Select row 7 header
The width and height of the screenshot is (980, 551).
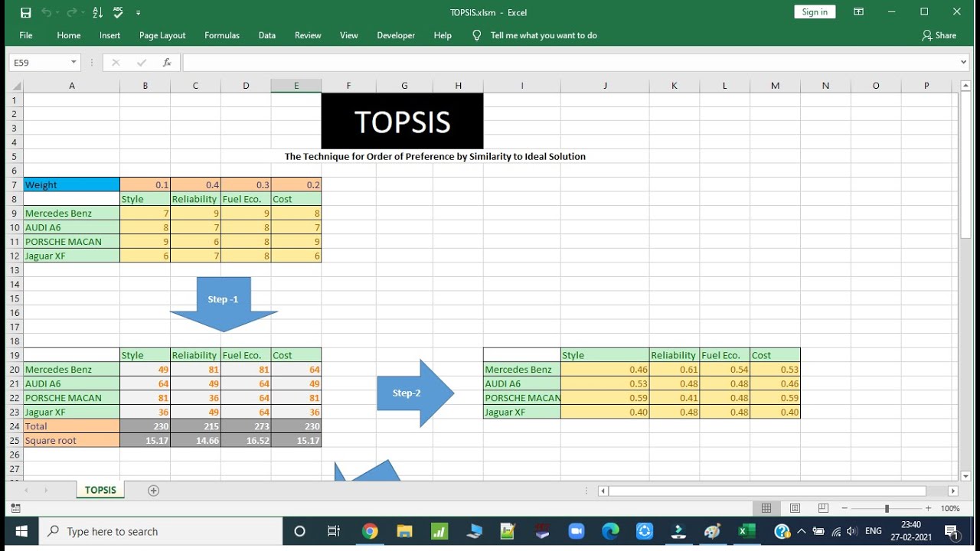[15, 184]
